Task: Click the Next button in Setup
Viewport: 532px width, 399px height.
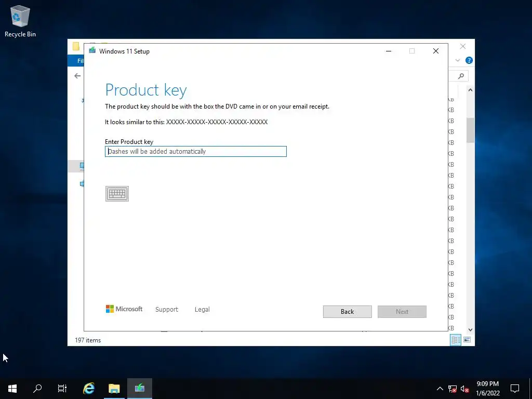Action: click(402, 312)
